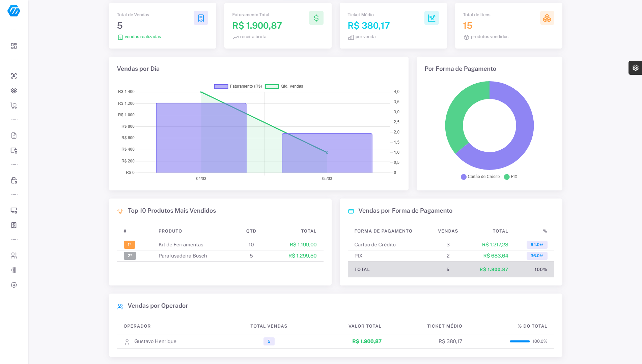Open the document sidebar icon
The width and height of the screenshot is (642, 364).
[14, 135]
